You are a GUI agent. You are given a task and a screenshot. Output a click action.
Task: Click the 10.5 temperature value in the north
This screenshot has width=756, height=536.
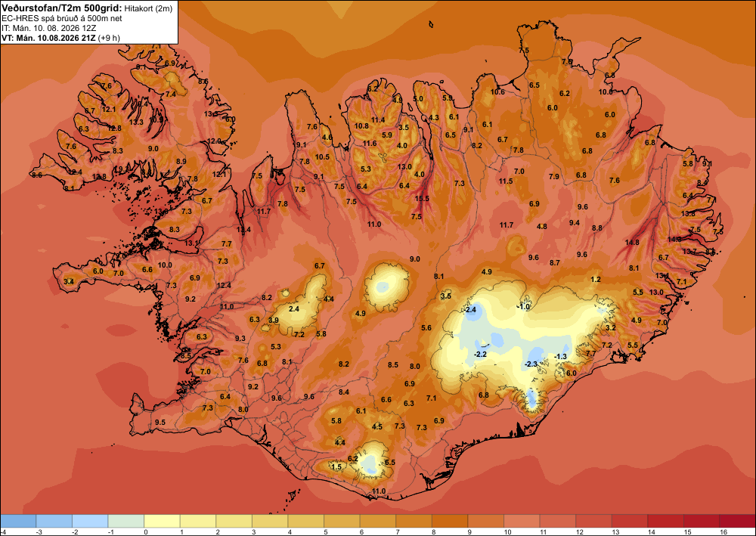[x=322, y=157]
